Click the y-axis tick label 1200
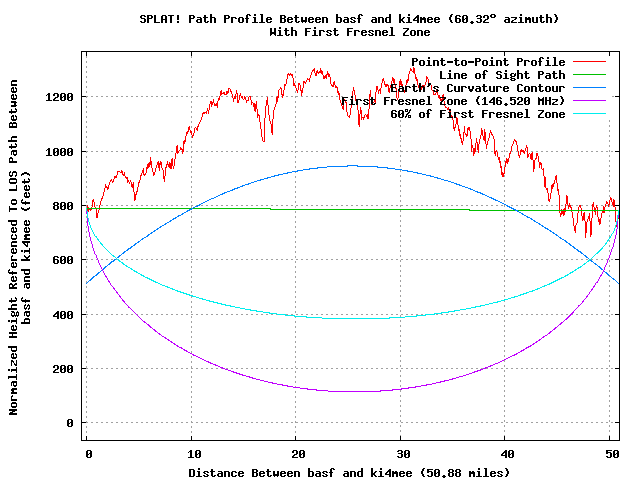Screen dimensions: 640x480 (x=60, y=97)
